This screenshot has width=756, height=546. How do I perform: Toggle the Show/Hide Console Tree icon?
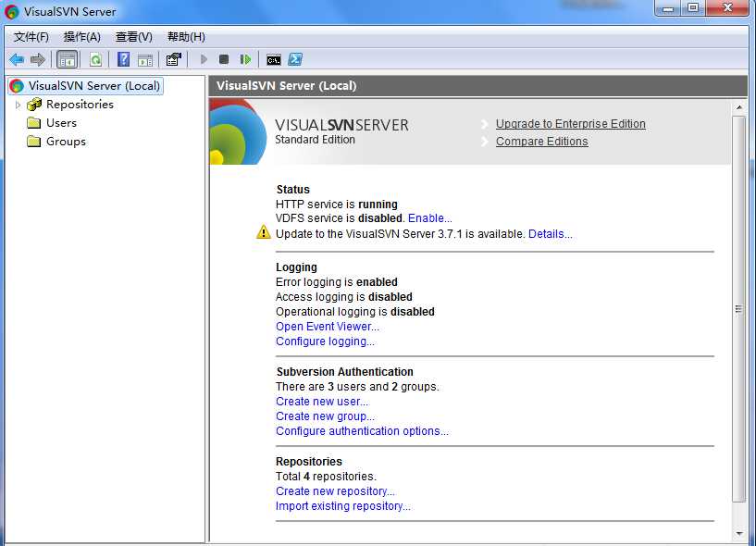(67, 60)
